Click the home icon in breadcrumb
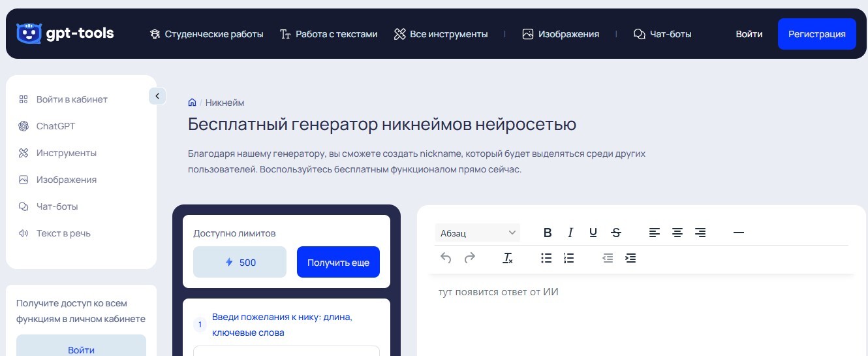 pos(193,103)
